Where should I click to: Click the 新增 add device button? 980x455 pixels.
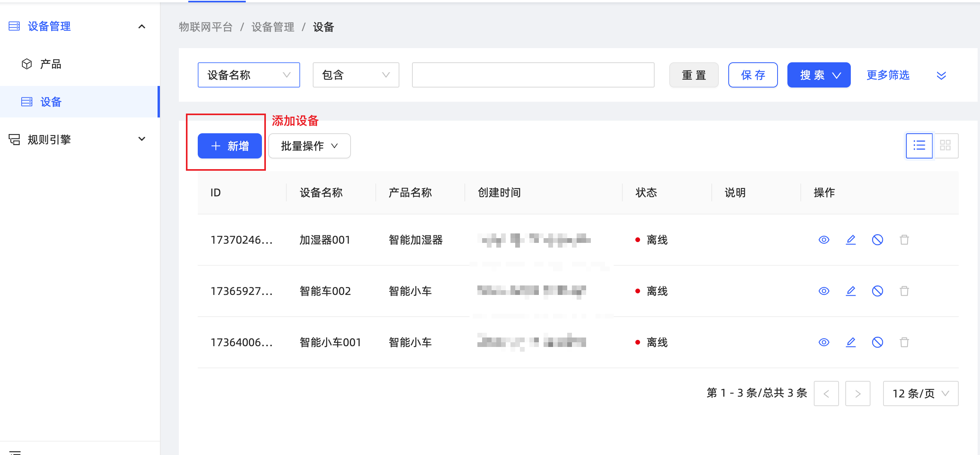230,146
